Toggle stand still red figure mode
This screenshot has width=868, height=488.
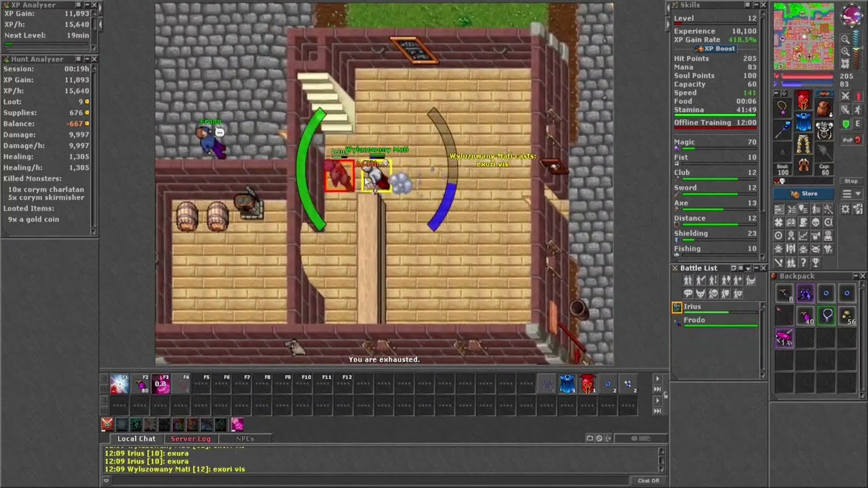pos(859,96)
